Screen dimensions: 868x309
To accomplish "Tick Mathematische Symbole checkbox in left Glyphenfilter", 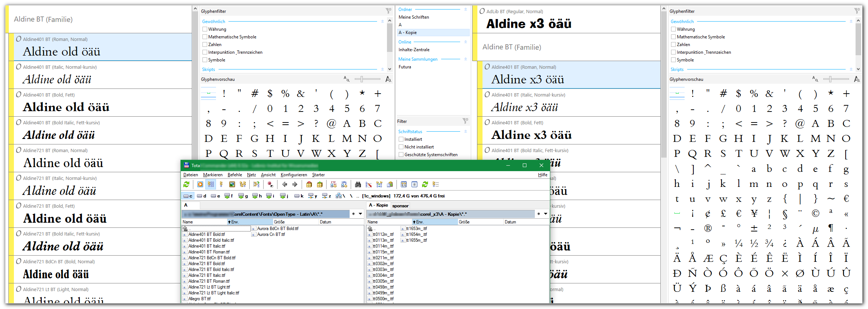I will point(205,37).
